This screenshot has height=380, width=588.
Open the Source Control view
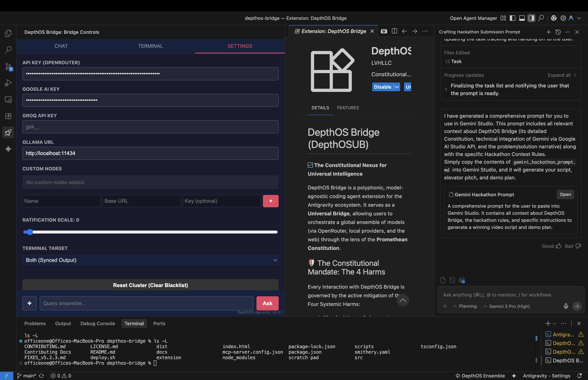click(x=8, y=66)
